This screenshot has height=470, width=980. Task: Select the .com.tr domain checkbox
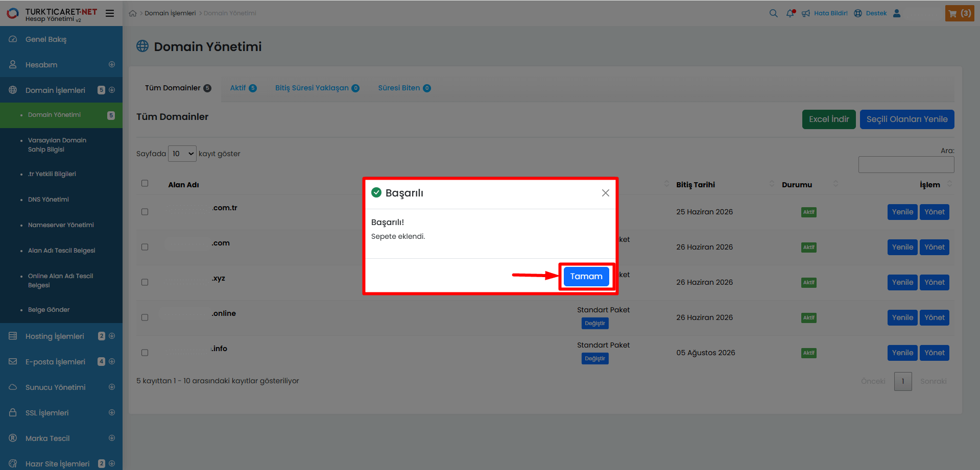(145, 212)
